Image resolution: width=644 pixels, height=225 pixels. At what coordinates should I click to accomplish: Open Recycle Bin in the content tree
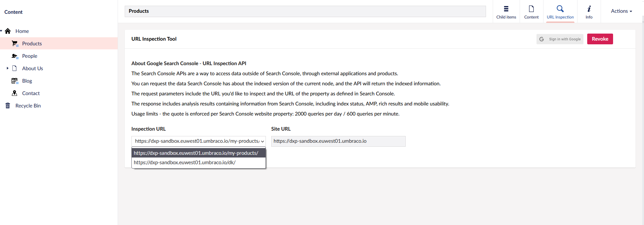coord(28,106)
